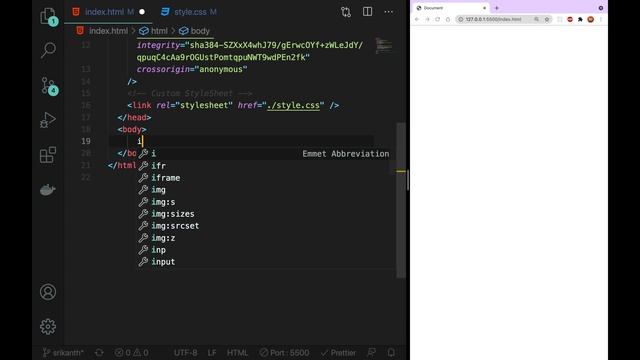Open the Manage gear icon

[x=48, y=327]
